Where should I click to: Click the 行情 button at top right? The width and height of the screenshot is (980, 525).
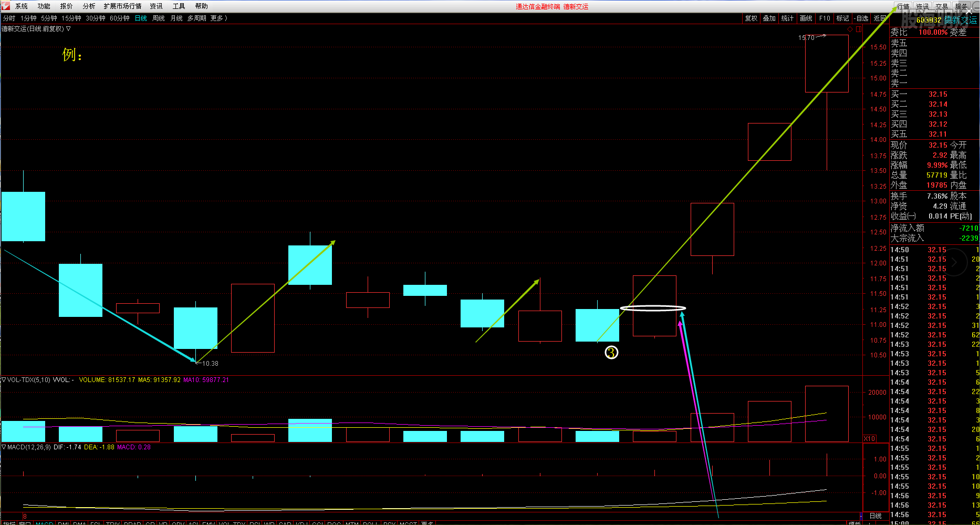pos(903,6)
